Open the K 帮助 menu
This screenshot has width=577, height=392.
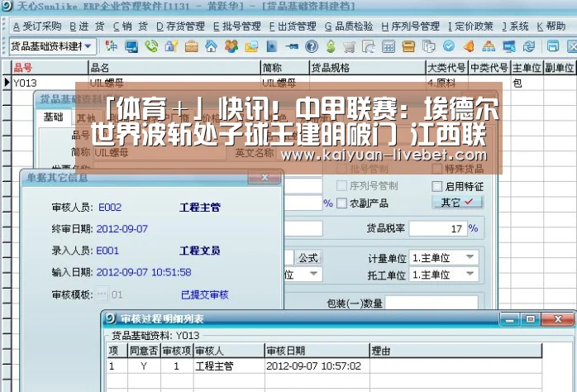pos(551,26)
